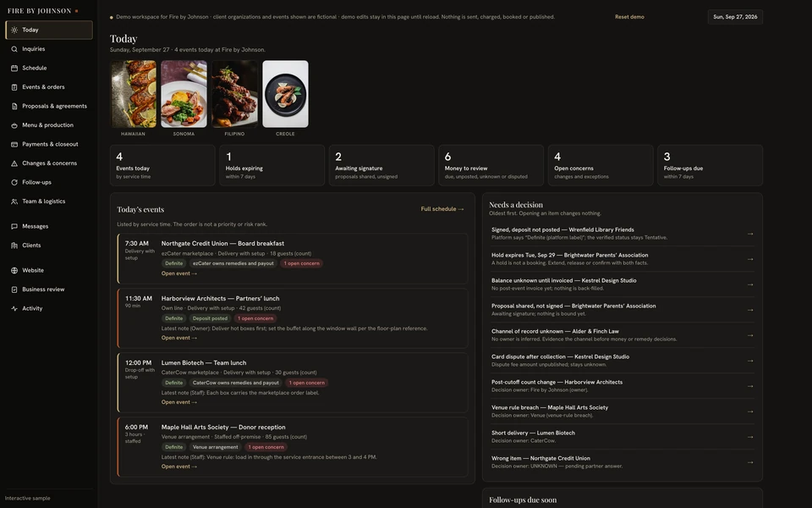Open event for Maple Hall donor reception
812x508 pixels.
click(x=179, y=467)
